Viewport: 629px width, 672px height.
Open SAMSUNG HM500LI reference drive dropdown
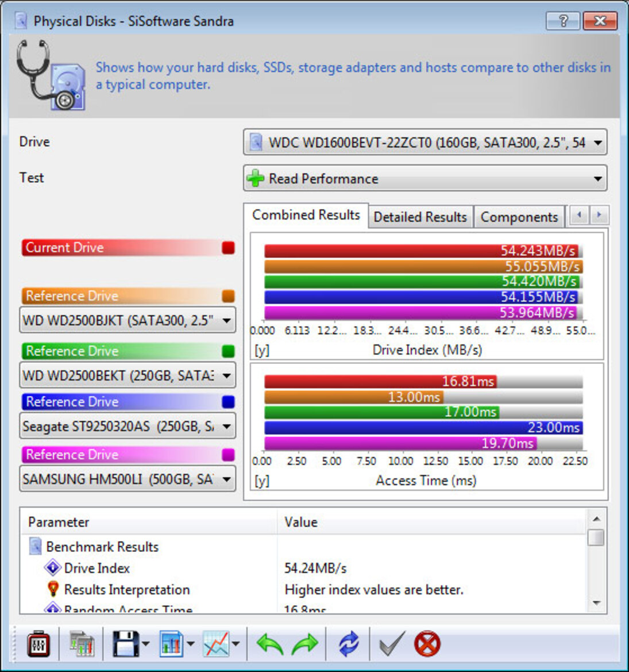[x=128, y=479]
